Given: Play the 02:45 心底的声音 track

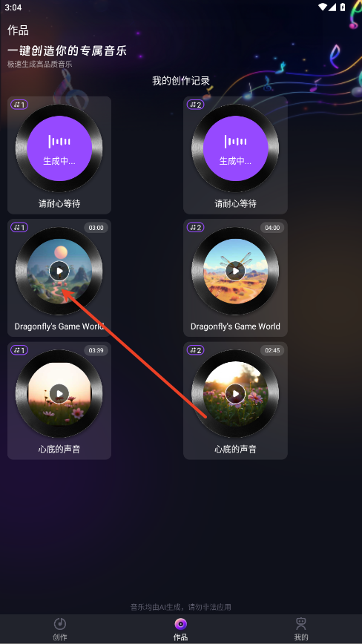Looking at the screenshot, I should [235, 394].
